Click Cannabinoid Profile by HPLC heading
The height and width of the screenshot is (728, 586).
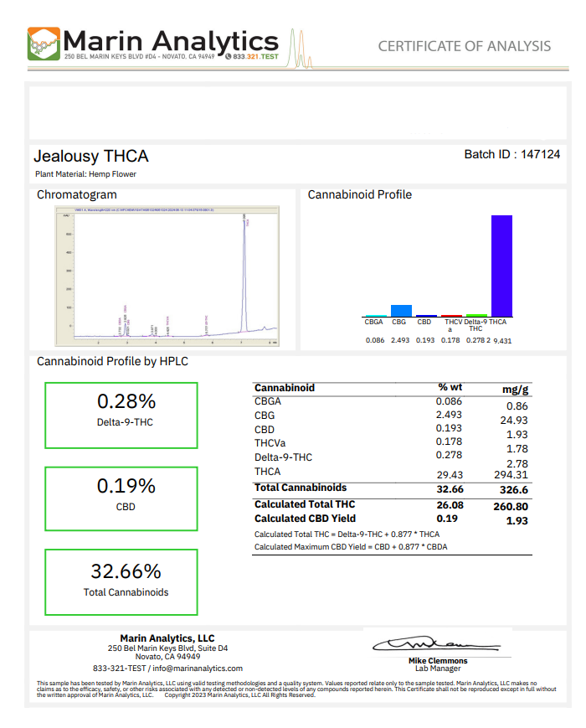click(x=113, y=362)
